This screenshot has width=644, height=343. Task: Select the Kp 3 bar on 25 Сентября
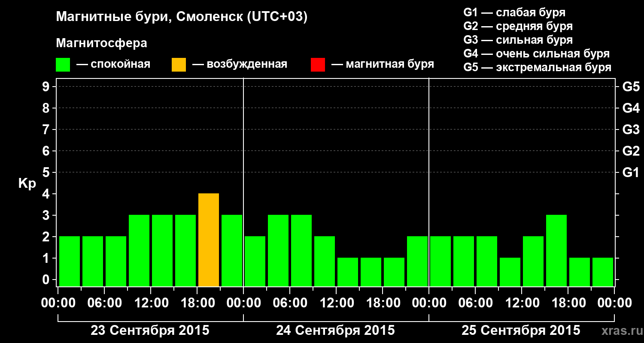pos(556,250)
